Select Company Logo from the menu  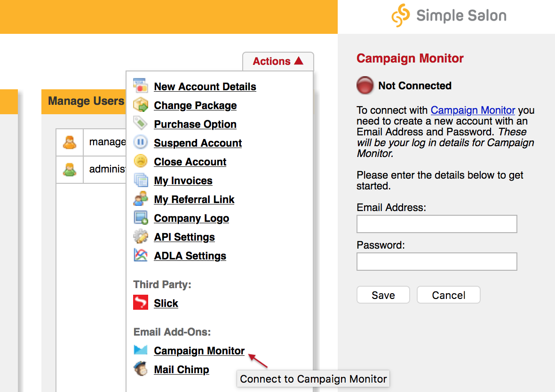coord(191,218)
